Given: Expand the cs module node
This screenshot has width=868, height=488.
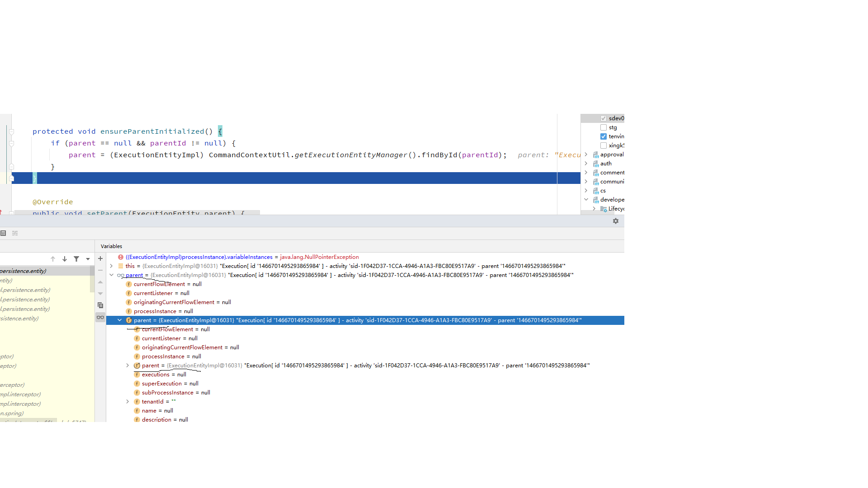Looking at the screenshot, I should click(586, 190).
